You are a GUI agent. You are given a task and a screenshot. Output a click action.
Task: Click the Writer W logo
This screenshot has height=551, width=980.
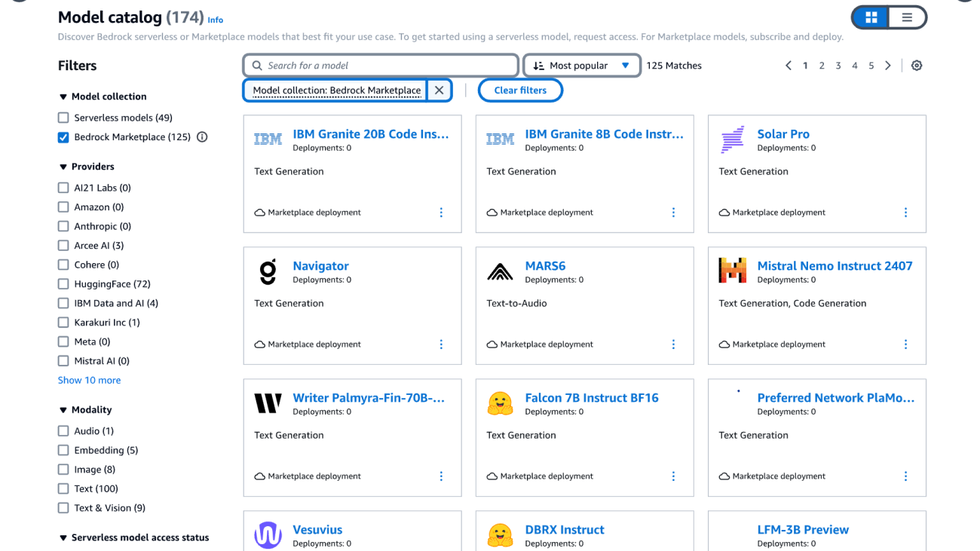point(268,403)
